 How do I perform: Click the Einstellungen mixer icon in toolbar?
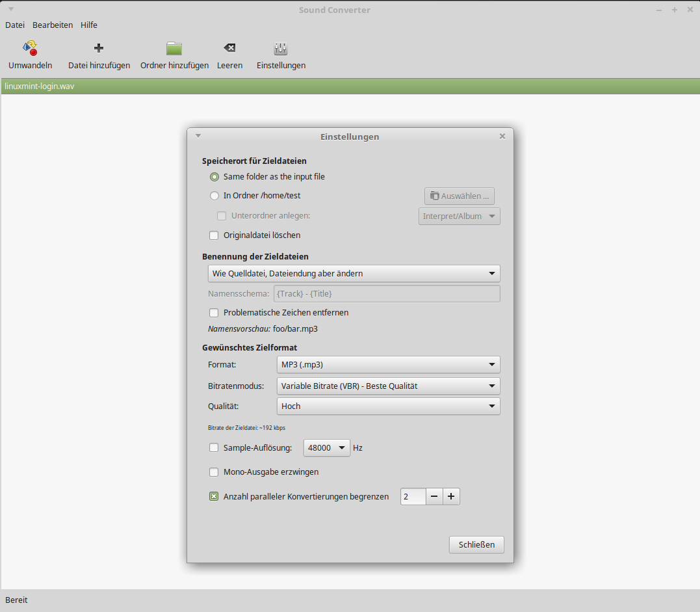point(281,47)
